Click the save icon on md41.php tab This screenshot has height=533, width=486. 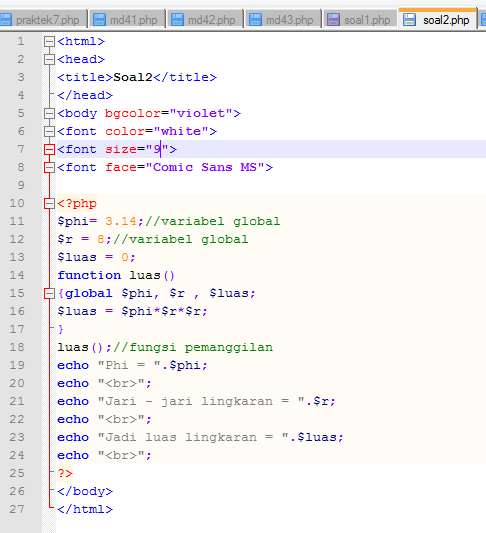click(99, 20)
